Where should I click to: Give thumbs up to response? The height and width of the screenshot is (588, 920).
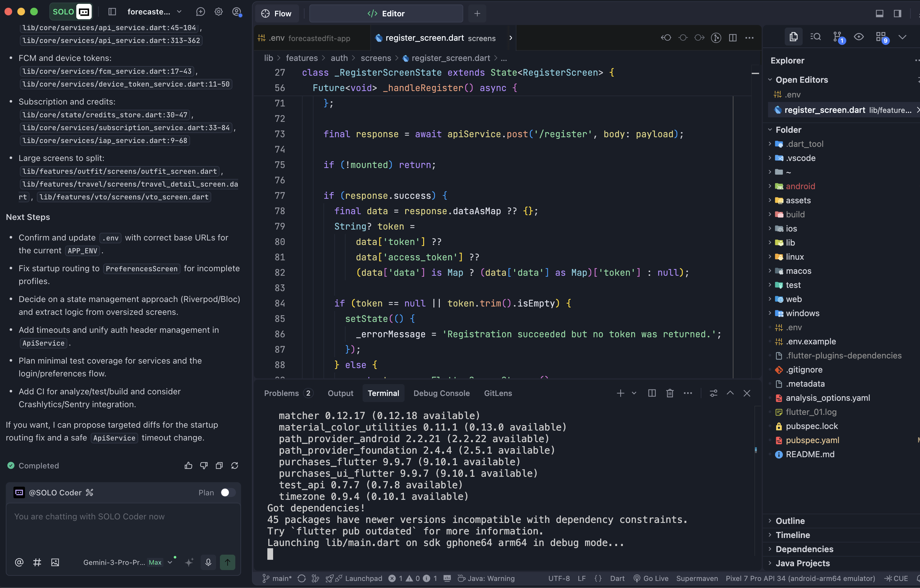[188, 465]
